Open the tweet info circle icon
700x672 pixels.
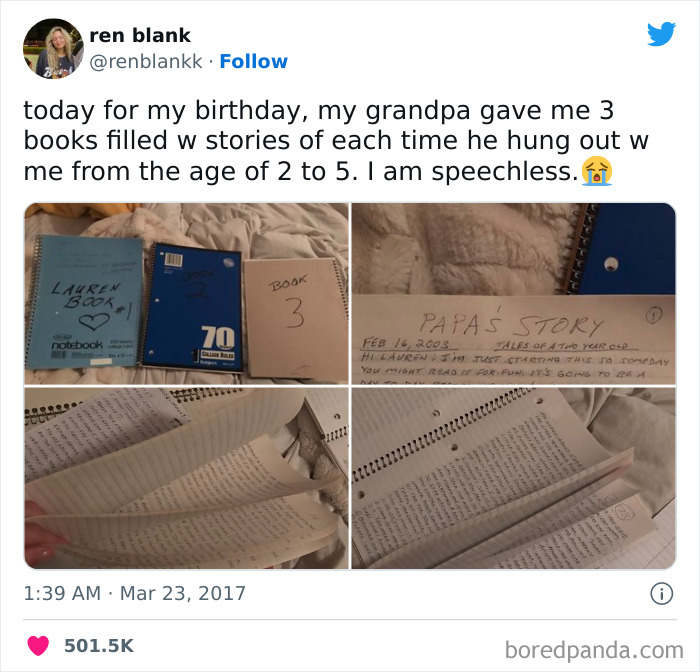661,594
